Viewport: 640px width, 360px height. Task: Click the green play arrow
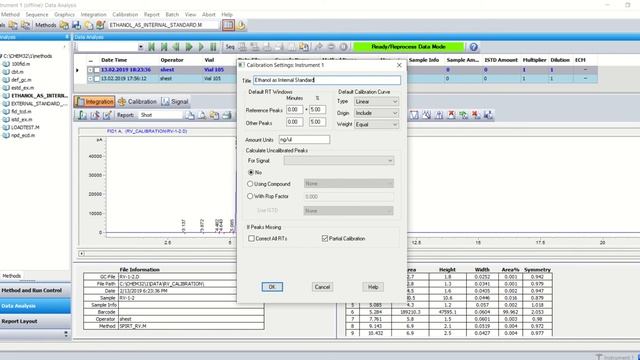coord(201,47)
